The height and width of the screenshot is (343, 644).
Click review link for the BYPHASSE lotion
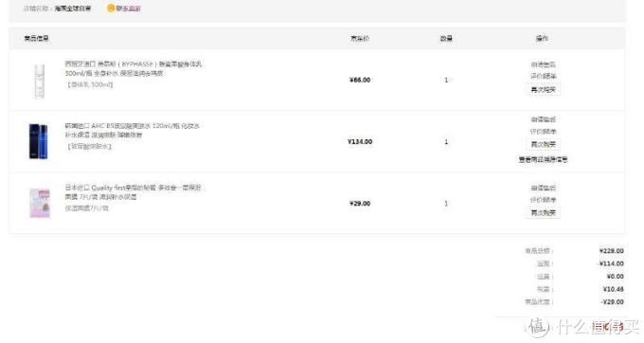[x=543, y=76]
